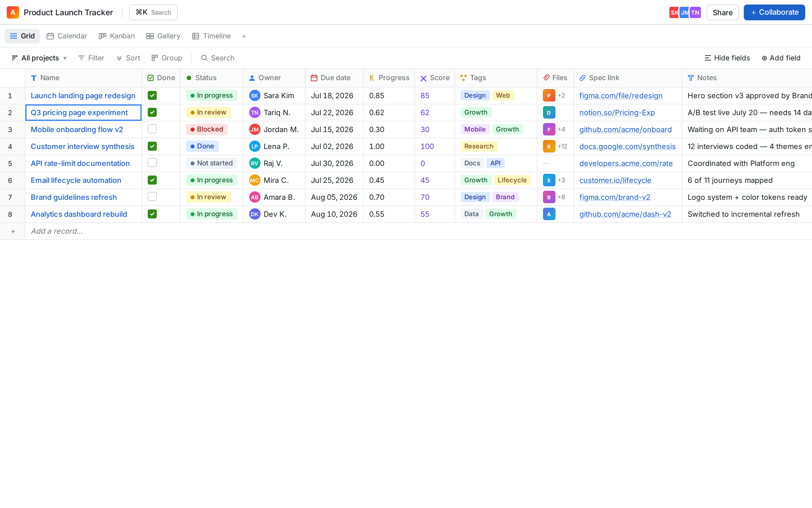Click the plus icon beside Add a record
Viewport: 812px width, 508px height.
pyautogui.click(x=13, y=231)
